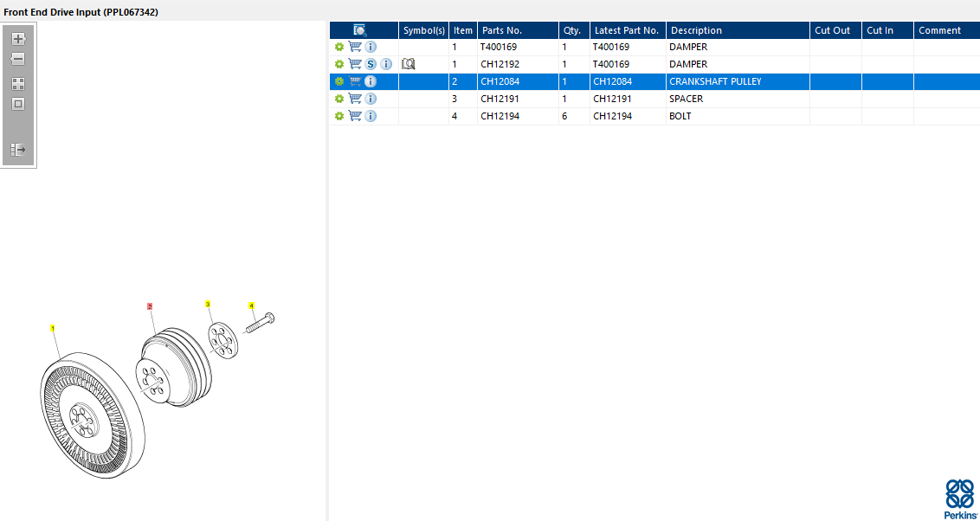This screenshot has width=980, height=521.
Task: Click green gear icon for CRANKSHAFT PULLEY row
Action: coord(339,81)
